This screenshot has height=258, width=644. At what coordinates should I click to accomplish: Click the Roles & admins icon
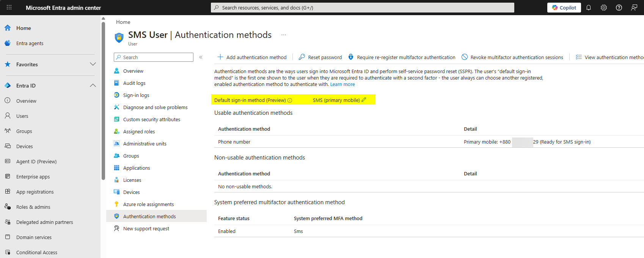coord(8,206)
